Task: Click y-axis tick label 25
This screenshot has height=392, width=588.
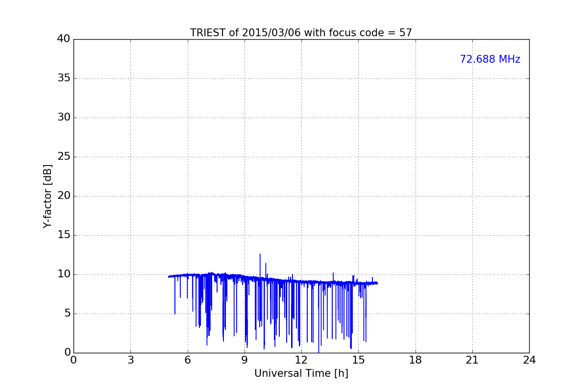Action: click(x=64, y=157)
